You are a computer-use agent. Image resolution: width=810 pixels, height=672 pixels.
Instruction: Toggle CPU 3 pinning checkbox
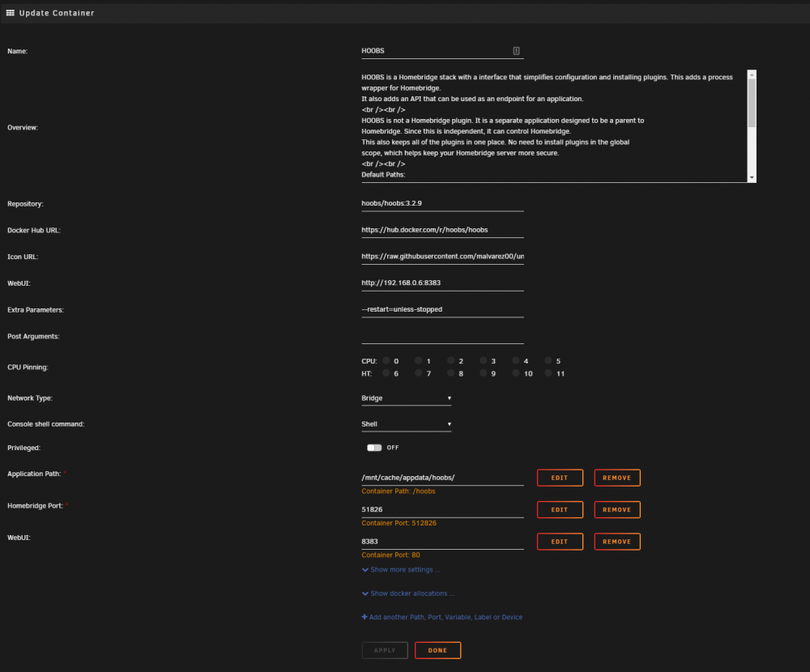click(483, 360)
